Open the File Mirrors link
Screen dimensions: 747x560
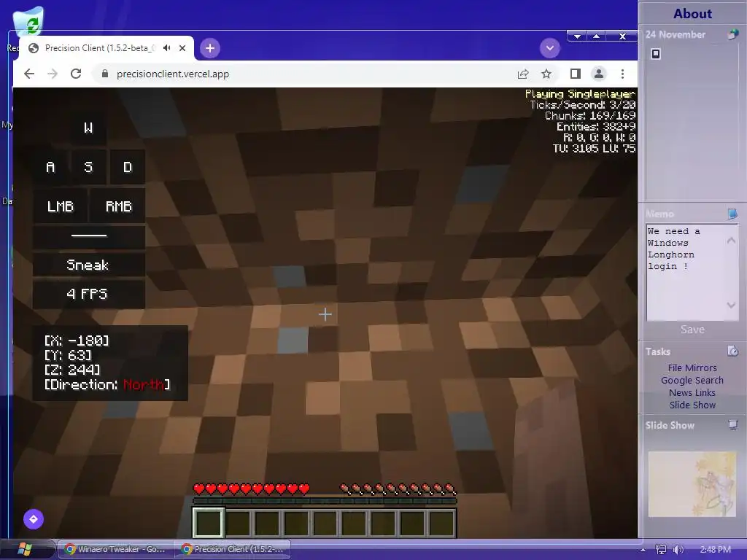(x=692, y=367)
